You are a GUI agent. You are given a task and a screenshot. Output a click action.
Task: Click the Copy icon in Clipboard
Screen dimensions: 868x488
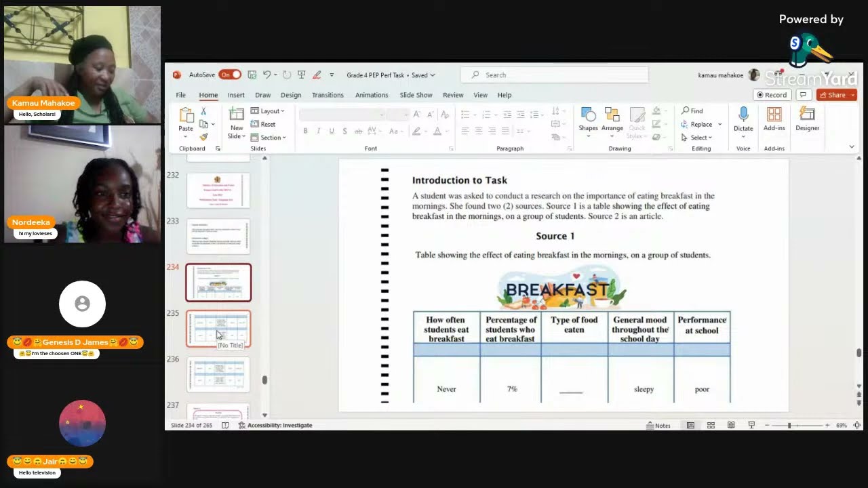[203, 124]
